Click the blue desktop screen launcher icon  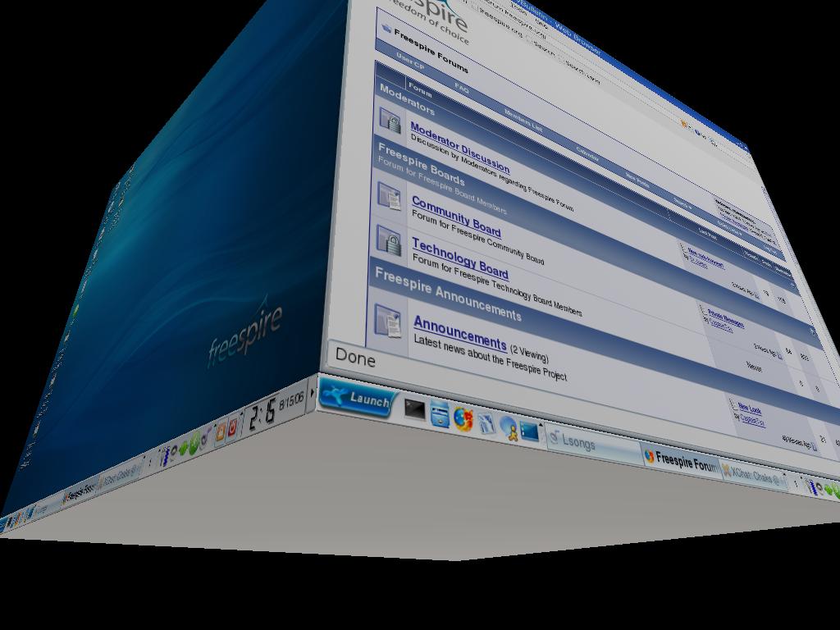pos(529,432)
